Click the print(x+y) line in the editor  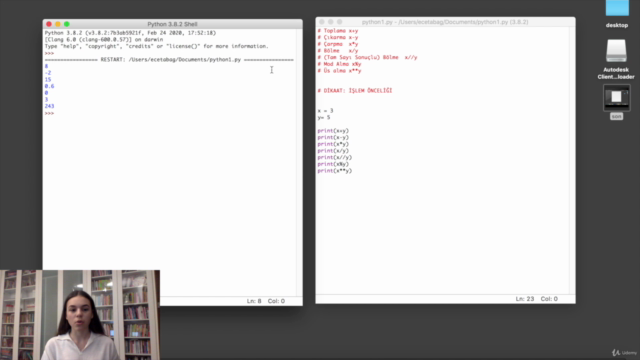tap(333, 131)
